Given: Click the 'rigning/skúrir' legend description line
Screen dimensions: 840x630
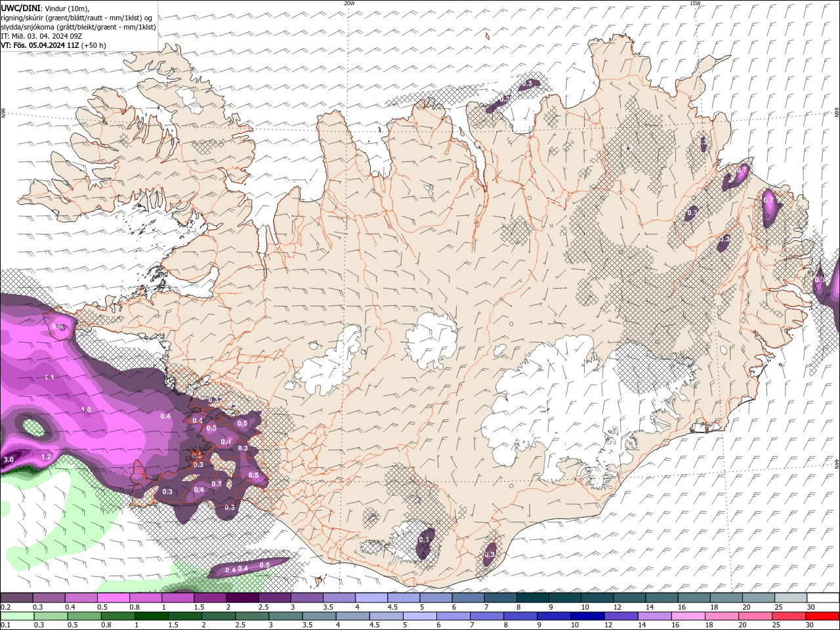Looking at the screenshot, I should 77,18.
